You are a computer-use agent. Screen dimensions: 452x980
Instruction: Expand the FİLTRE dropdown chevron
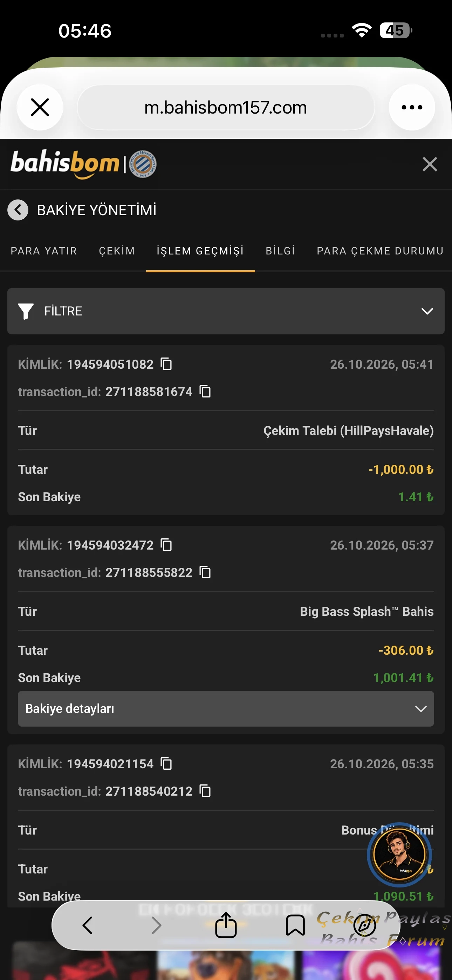pyautogui.click(x=427, y=311)
